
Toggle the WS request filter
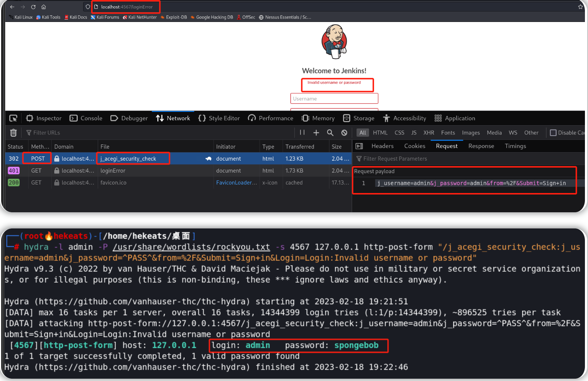tap(513, 133)
